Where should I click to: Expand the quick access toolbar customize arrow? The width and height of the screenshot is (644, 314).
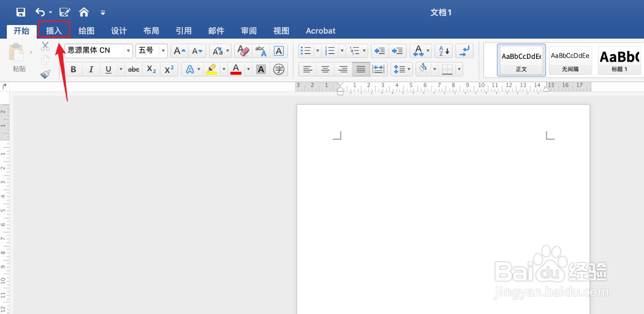(x=103, y=13)
